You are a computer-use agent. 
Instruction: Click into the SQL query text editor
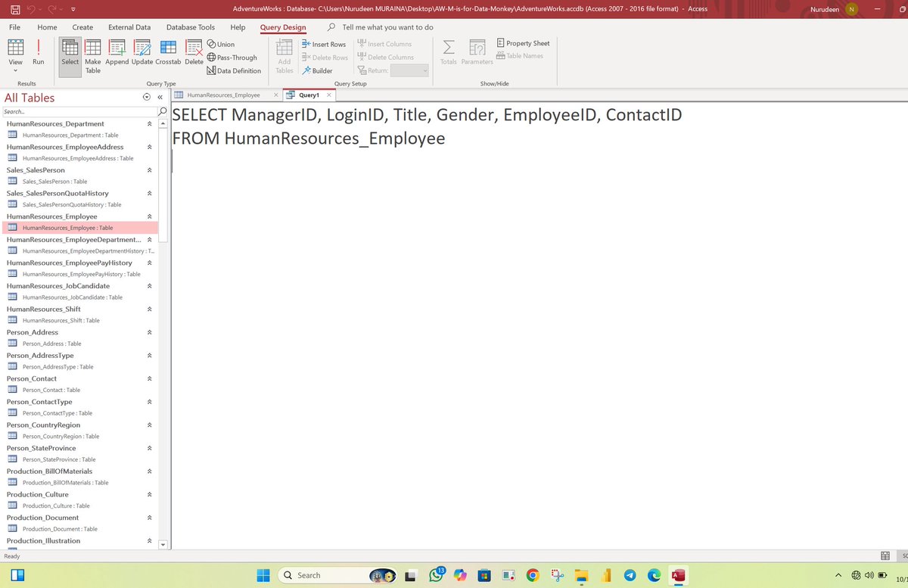pos(539,325)
